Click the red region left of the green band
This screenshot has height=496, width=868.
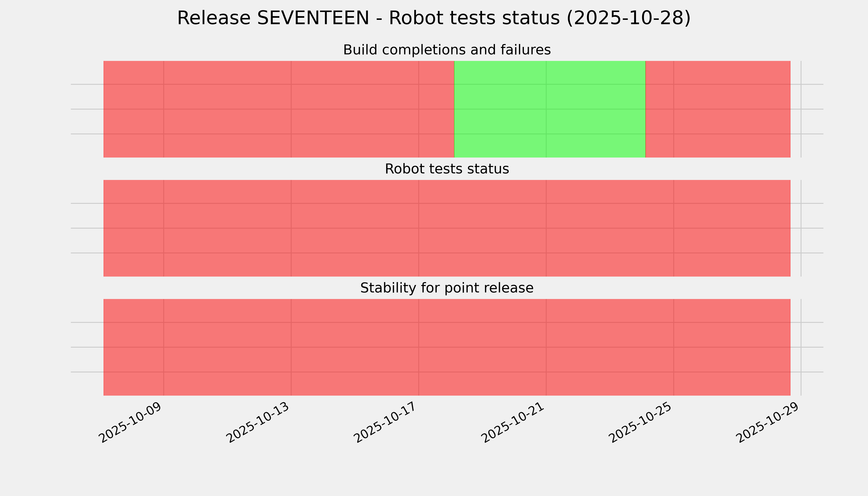pyautogui.click(x=279, y=109)
